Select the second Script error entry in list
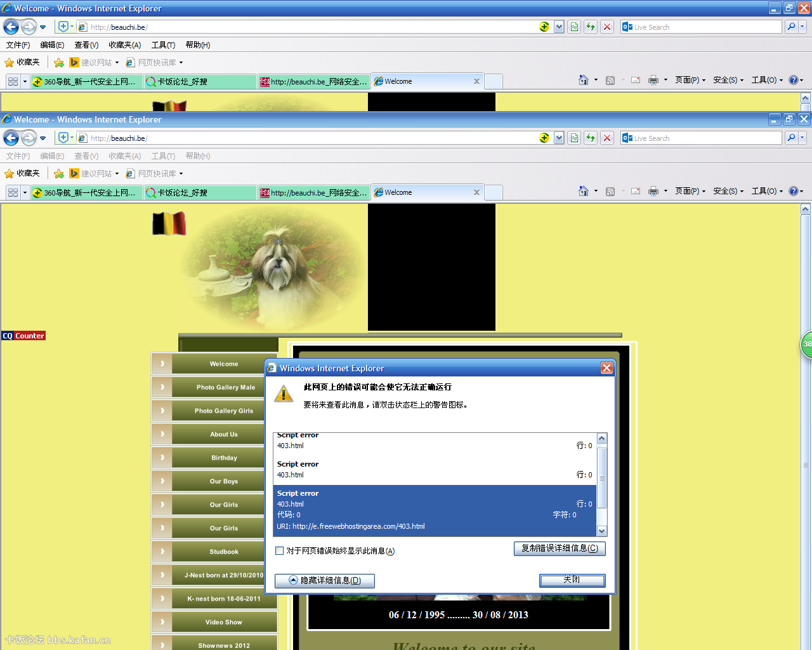Image resolution: width=812 pixels, height=650 pixels. 435,470
